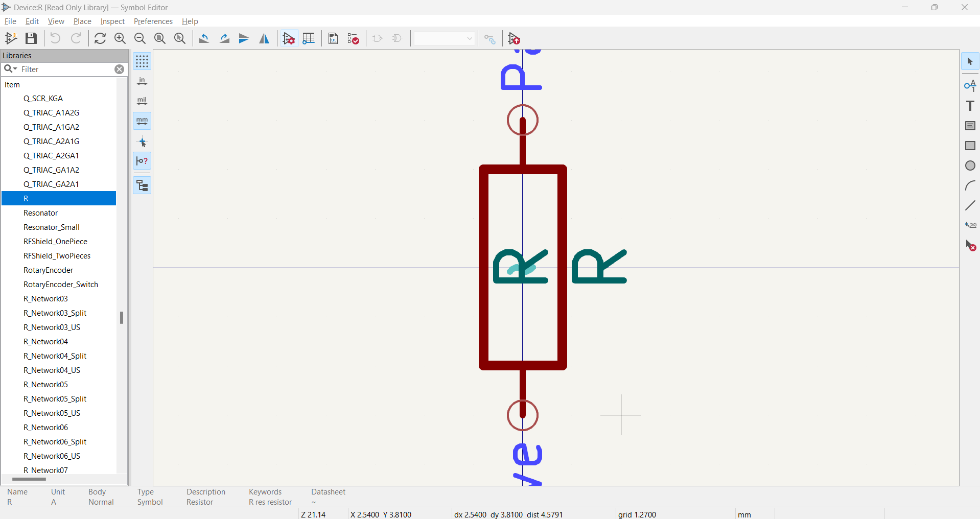Zoom to fit the symbol

[x=159, y=38]
